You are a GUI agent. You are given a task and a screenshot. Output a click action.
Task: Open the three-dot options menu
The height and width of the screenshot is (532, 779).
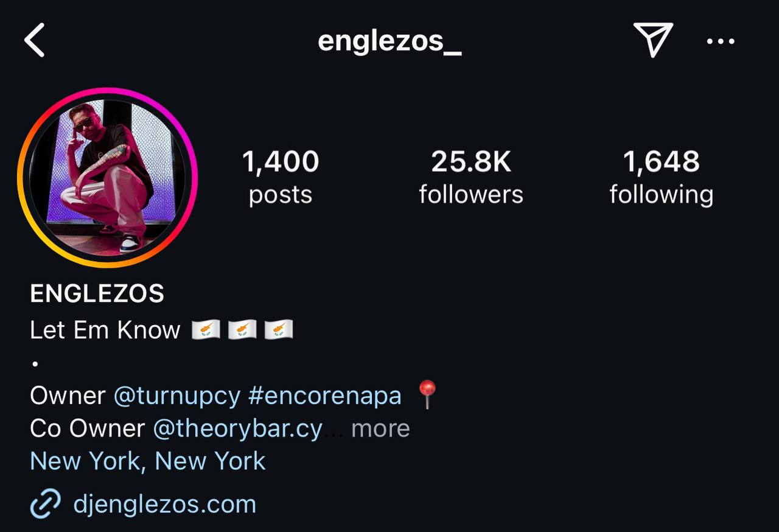click(x=721, y=41)
